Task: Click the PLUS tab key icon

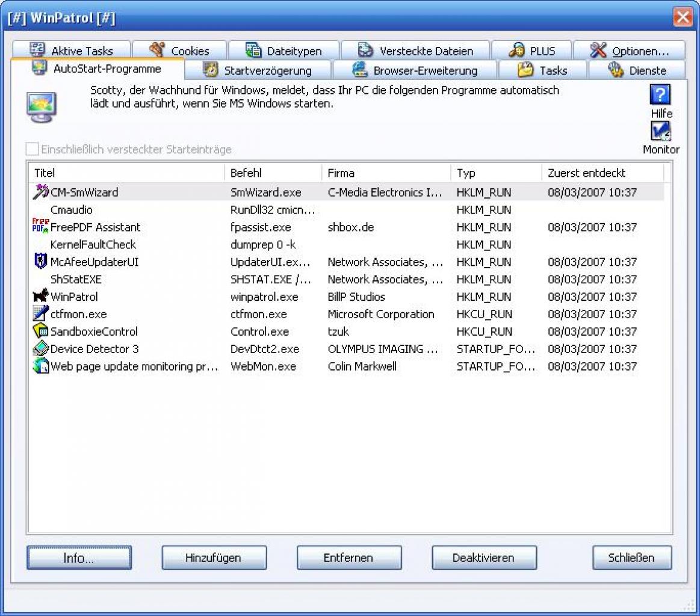Action: point(516,50)
